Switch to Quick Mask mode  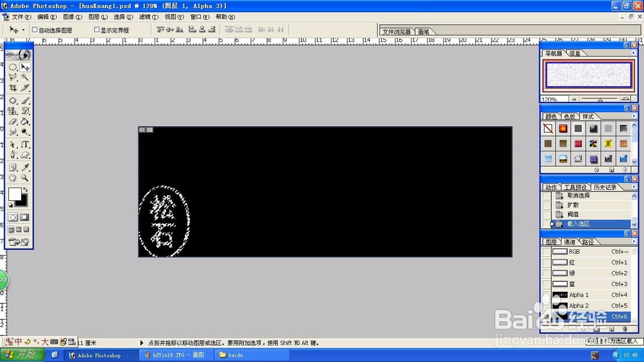point(24,217)
